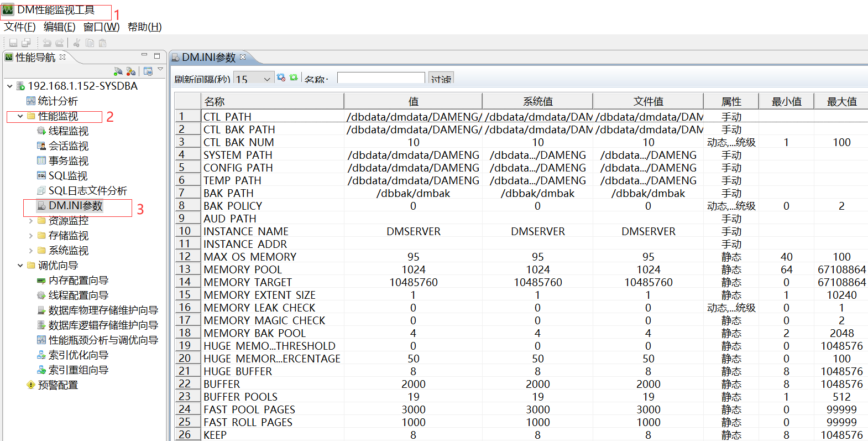868x441 pixels.
Task: Click the 数据库物理存储维护向导 icon
Action: [x=41, y=310]
